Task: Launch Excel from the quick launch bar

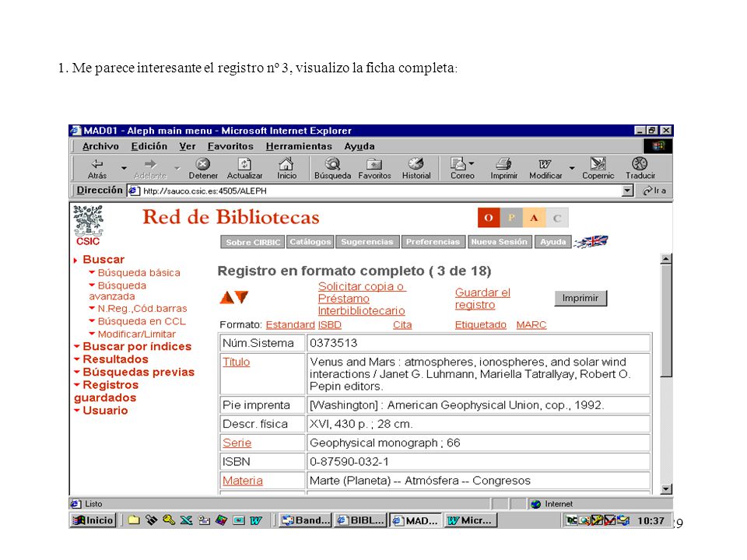Action: [x=186, y=520]
